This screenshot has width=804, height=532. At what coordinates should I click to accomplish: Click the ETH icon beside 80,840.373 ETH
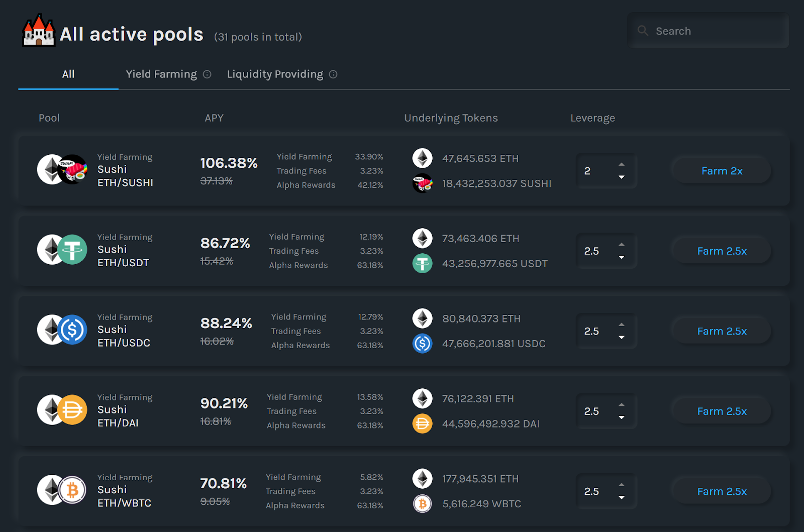pyautogui.click(x=423, y=318)
